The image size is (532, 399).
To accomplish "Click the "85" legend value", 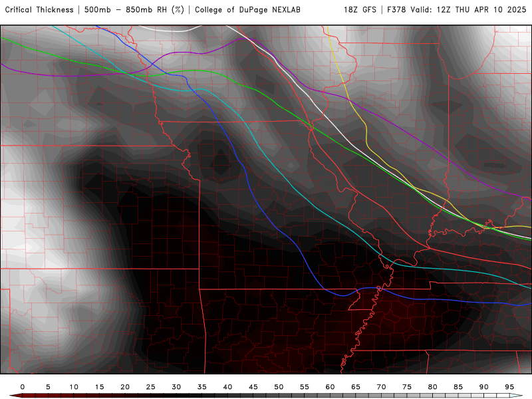I will pyautogui.click(x=458, y=387).
